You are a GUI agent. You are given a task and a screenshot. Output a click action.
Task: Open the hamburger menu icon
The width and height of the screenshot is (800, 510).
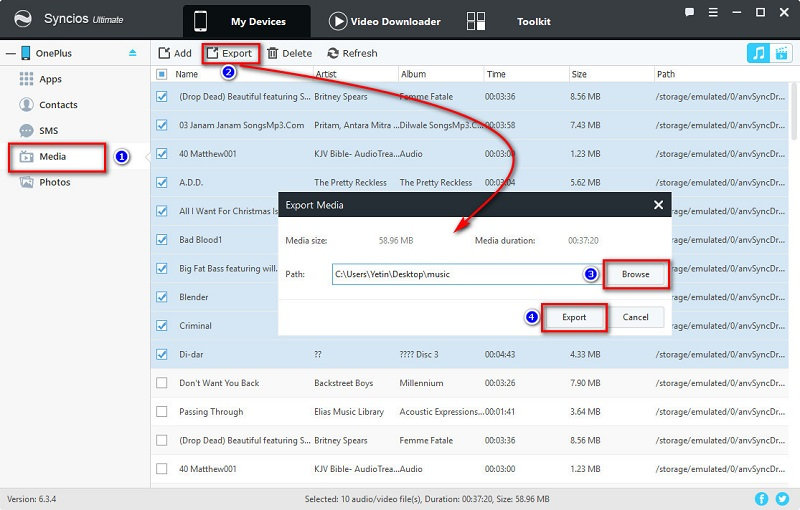(x=713, y=12)
